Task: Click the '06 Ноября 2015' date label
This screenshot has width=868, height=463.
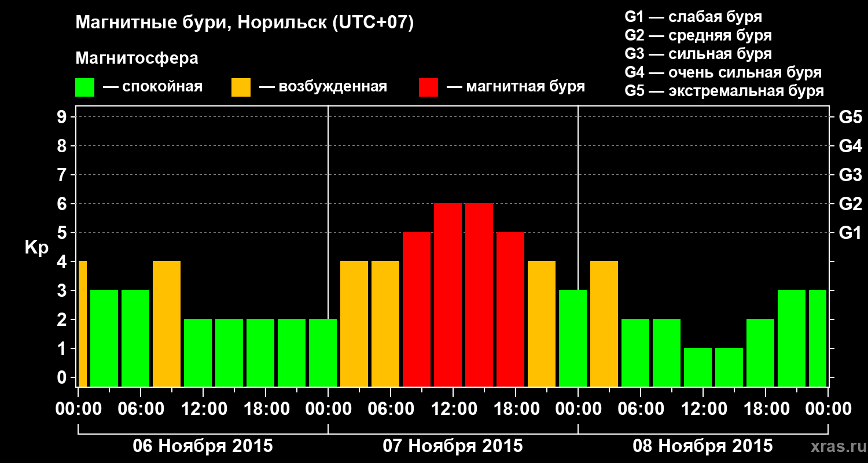Action: point(203,446)
